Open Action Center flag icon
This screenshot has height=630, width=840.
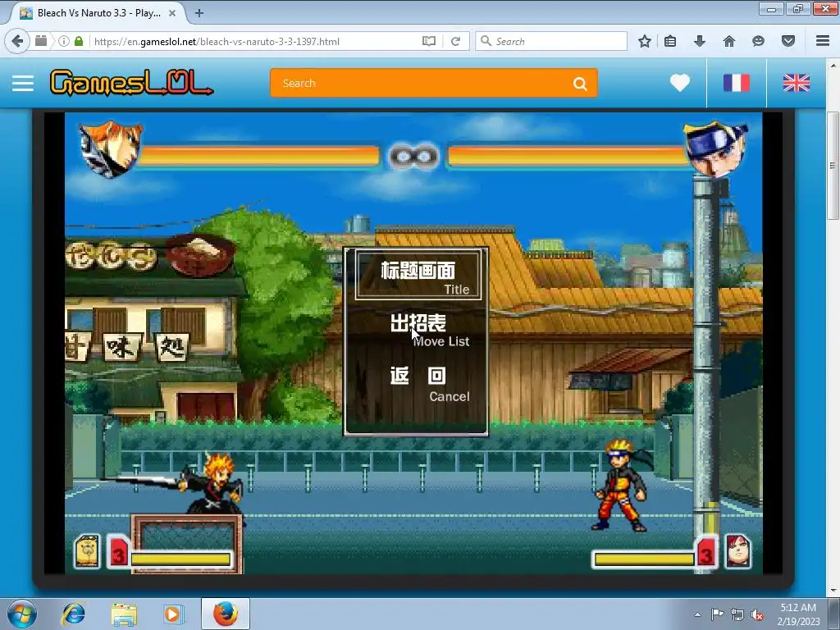click(x=717, y=614)
